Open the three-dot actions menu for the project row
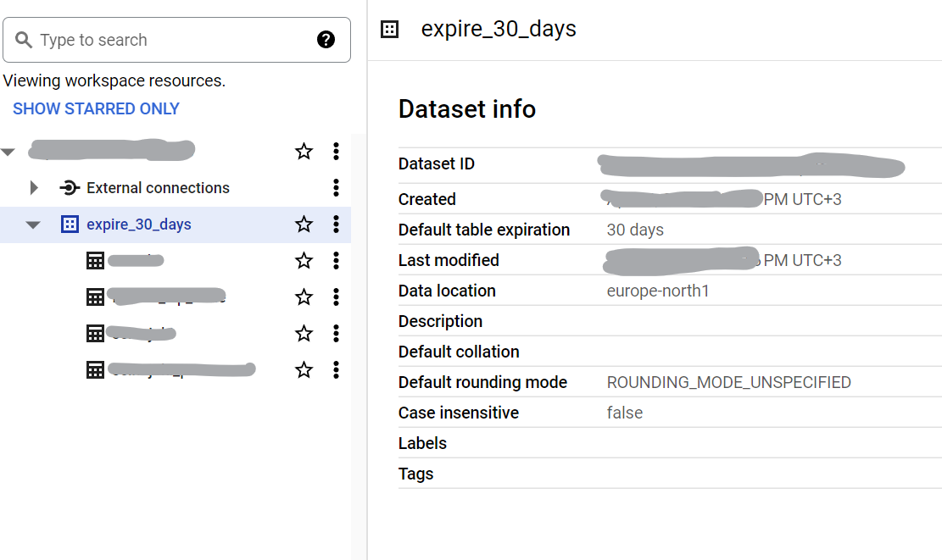 point(336,152)
